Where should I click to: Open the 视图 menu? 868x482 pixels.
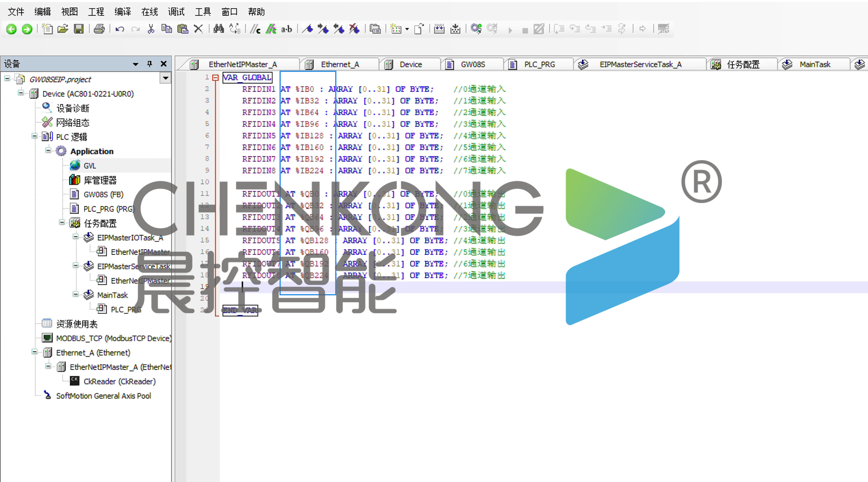click(69, 12)
